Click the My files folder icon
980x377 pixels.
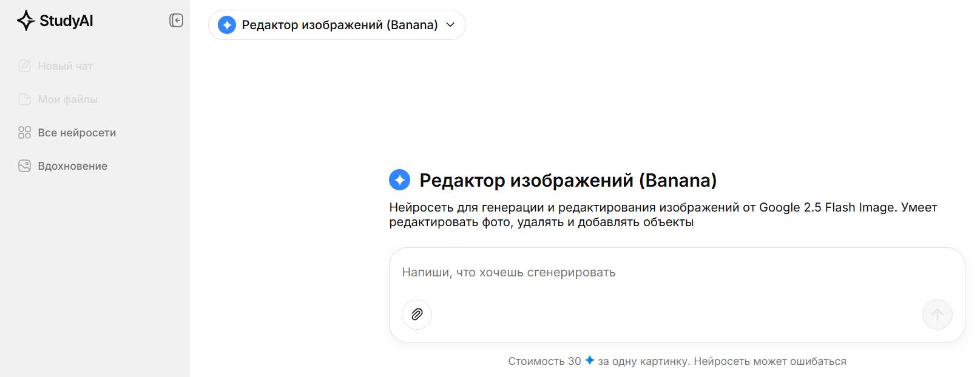24,99
